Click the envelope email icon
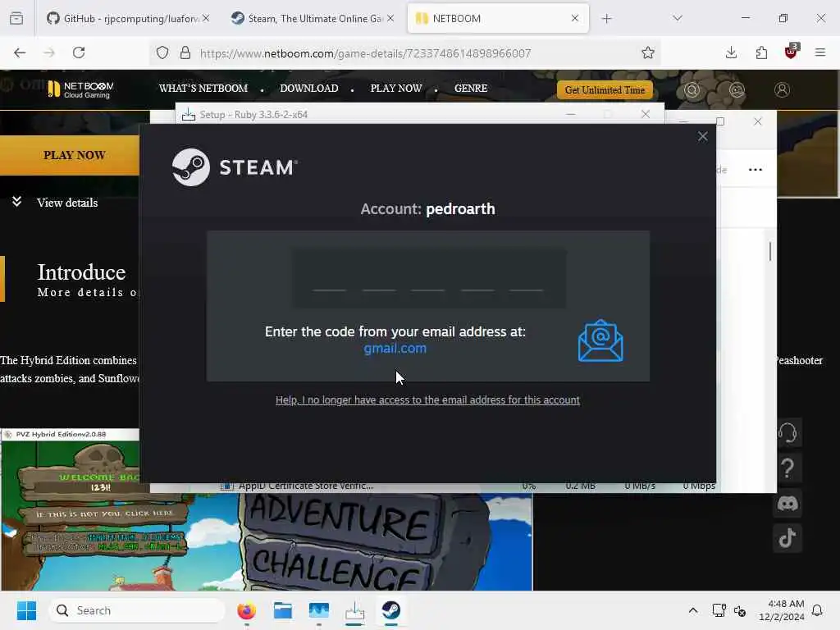 [x=600, y=340]
